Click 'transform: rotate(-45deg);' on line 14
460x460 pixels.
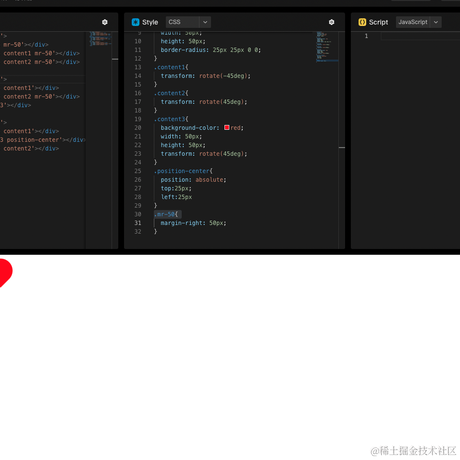pos(206,76)
